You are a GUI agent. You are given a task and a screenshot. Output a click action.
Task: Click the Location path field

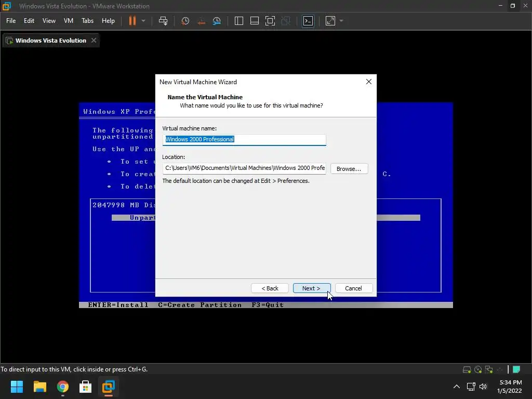click(244, 168)
